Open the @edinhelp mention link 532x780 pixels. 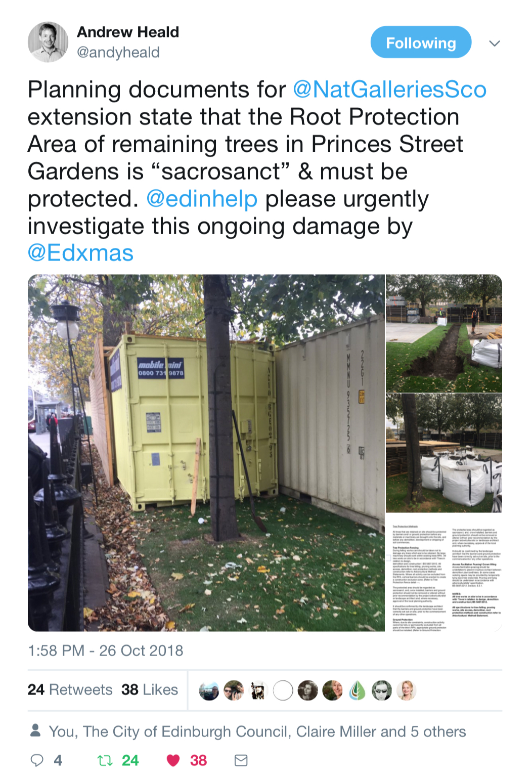pyautogui.click(x=202, y=199)
